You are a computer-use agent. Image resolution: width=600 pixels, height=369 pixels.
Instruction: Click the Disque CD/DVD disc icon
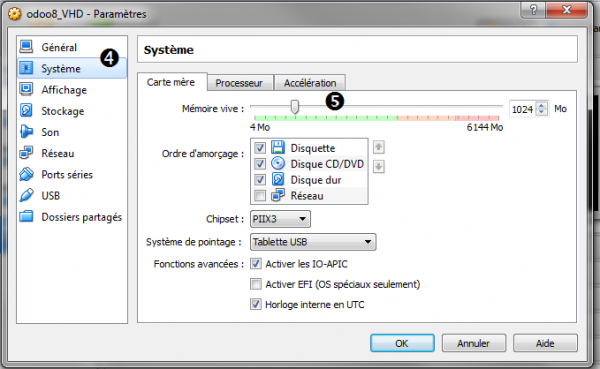pos(278,163)
